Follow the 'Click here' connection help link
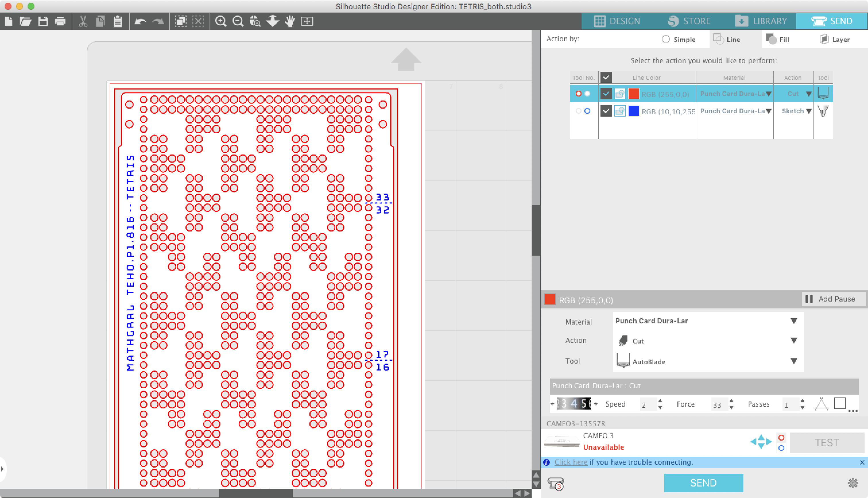The image size is (868, 498). click(x=571, y=462)
